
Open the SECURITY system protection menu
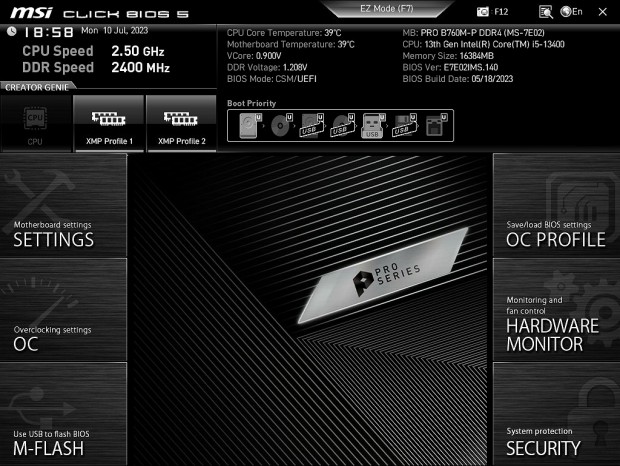click(x=555, y=442)
